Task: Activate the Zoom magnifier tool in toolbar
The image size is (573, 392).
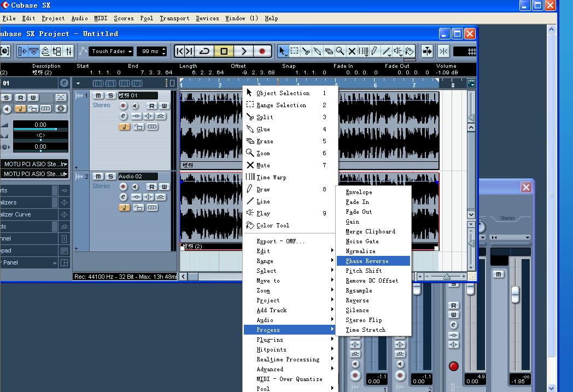Action: pyautogui.click(x=340, y=51)
